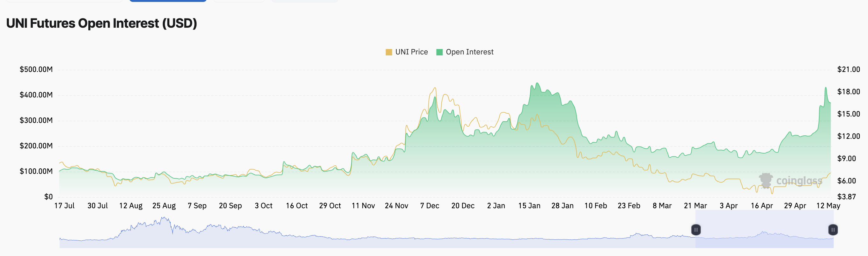Toggle the Open Interest legend label

(469, 52)
